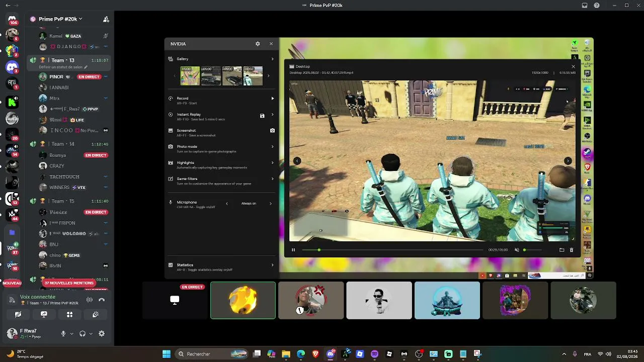644x362 pixels.
Task: Open the Discord inbox icon in title bar
Action: (x=585, y=6)
